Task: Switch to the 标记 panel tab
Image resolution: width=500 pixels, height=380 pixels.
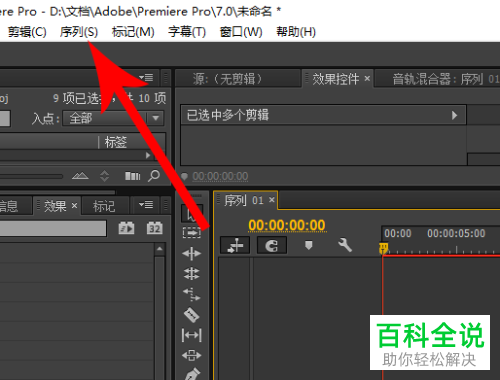Action: (x=104, y=206)
